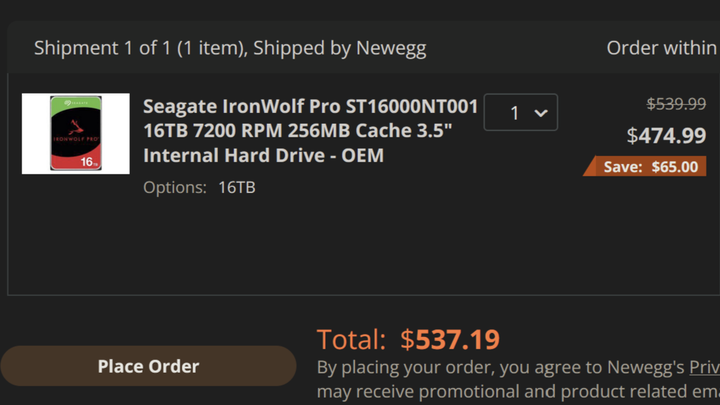Open Newegg's Privacy policy link
Screen dimensions: 720x405
pyautogui.click(x=704, y=367)
